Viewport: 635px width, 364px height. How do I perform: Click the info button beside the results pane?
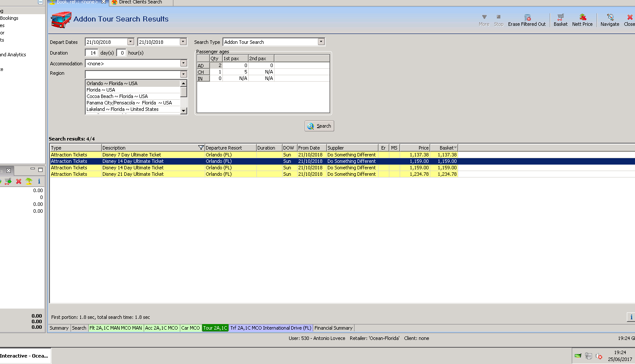click(x=631, y=317)
